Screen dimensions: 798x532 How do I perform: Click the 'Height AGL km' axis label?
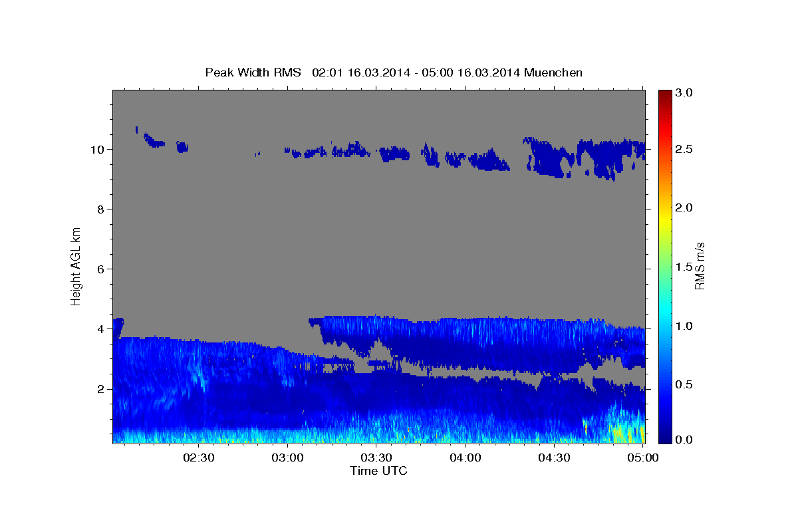coord(76,265)
